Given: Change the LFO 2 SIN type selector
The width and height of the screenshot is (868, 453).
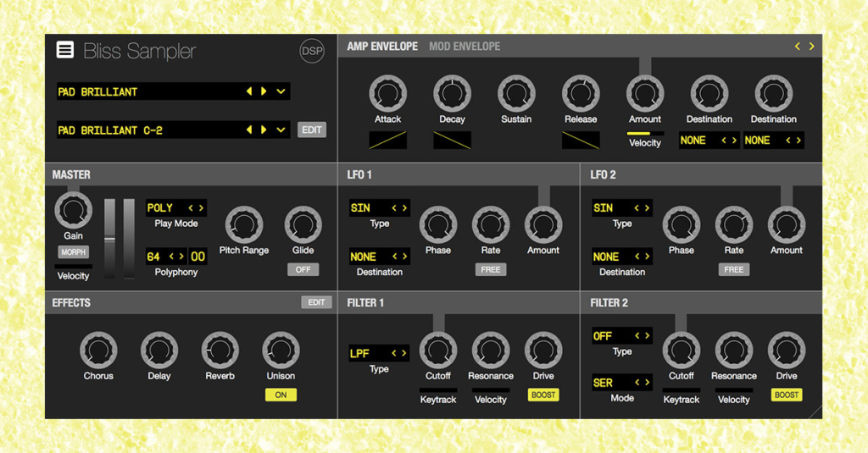Looking at the screenshot, I should point(621,208).
